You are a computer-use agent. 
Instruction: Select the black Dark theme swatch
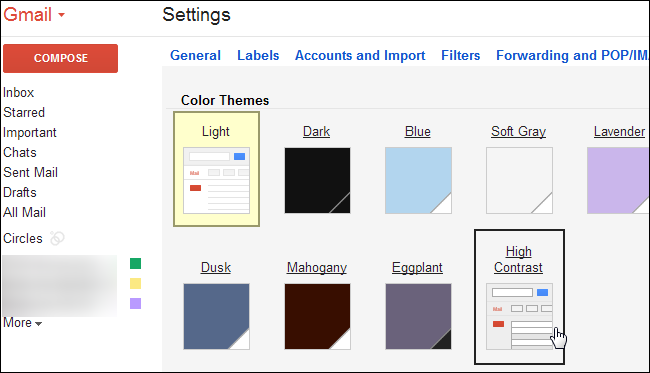click(x=317, y=180)
